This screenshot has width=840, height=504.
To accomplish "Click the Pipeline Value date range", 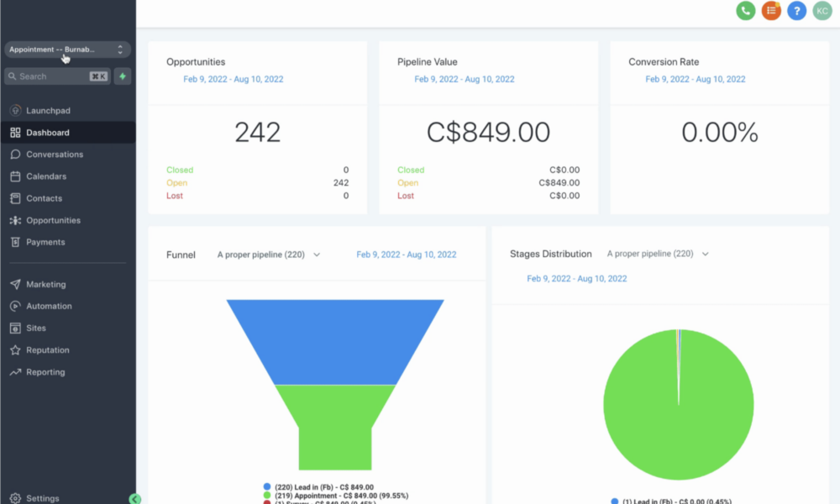I will click(x=464, y=79).
